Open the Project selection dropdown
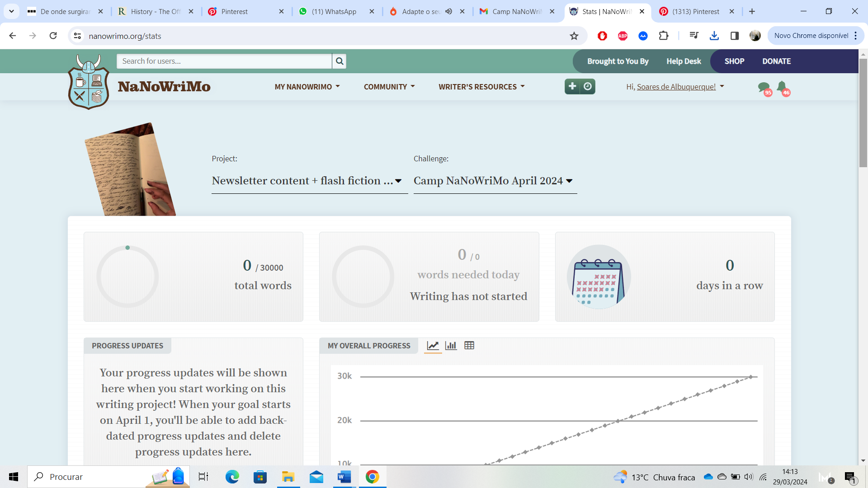This screenshot has height=488, width=868. tap(310, 181)
